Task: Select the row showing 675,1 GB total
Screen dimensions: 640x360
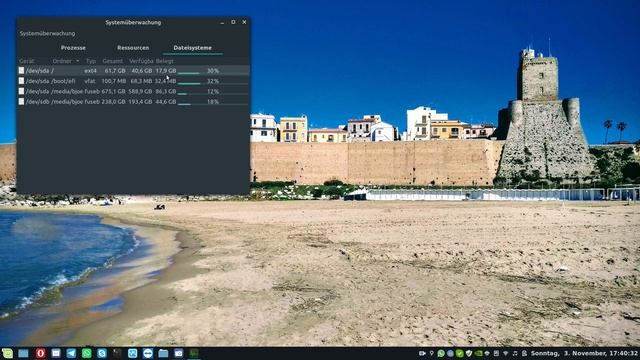Action: tap(133, 91)
